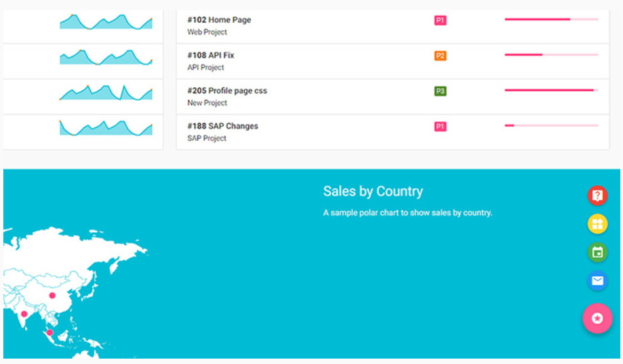Image resolution: width=623 pixels, height=364 pixels.
Task: Click the green P3 priority badge
Action: [x=440, y=91]
